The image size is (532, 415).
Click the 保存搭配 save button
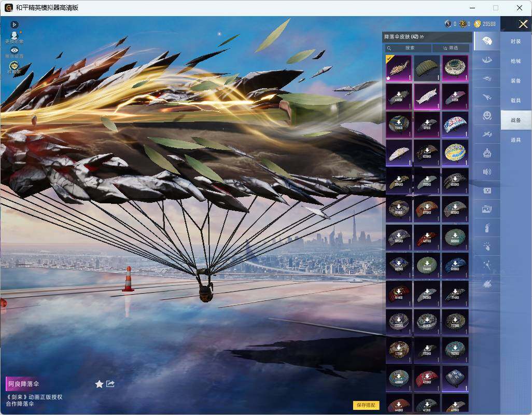point(366,405)
